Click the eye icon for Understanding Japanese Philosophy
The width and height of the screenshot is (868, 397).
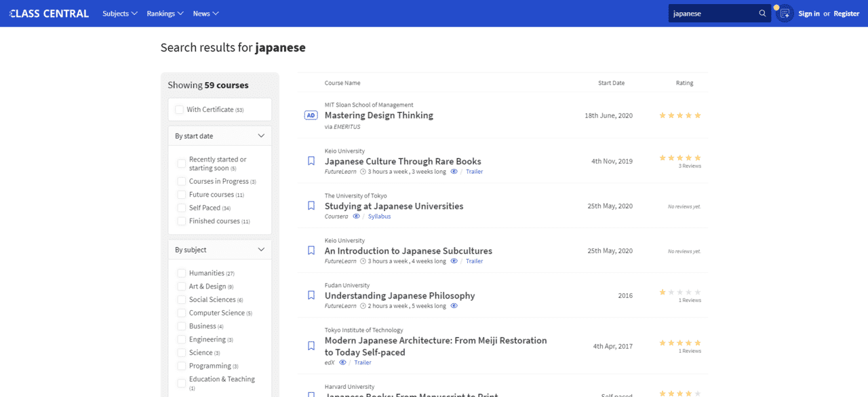click(454, 306)
